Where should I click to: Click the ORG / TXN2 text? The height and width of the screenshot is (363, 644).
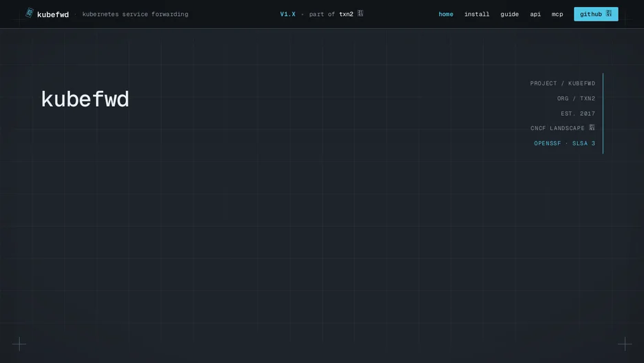[x=576, y=98]
